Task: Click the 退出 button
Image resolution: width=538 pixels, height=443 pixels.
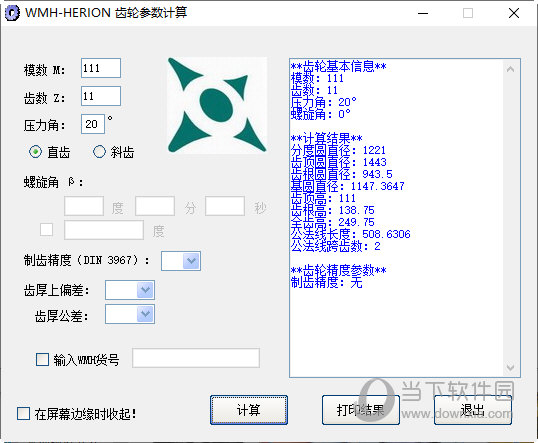Action: pyautogui.click(x=473, y=410)
